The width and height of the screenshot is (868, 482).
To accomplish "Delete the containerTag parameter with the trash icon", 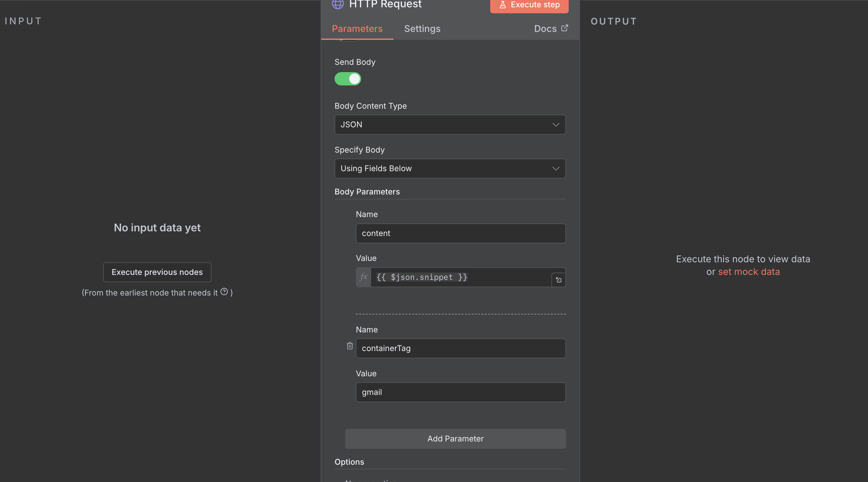I will 350,346.
